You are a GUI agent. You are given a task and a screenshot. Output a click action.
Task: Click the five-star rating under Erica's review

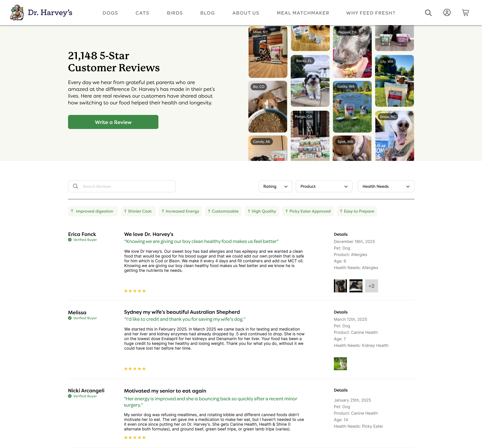coord(135,291)
